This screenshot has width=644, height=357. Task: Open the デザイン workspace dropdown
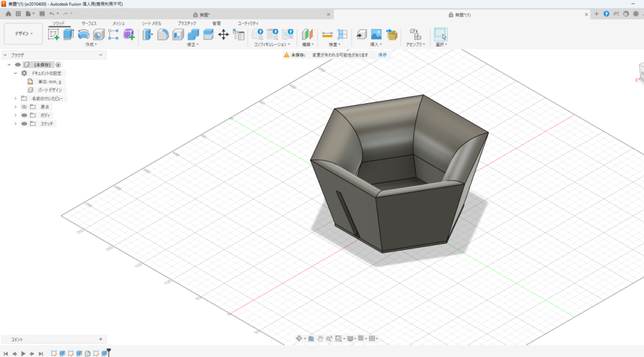[x=23, y=34]
